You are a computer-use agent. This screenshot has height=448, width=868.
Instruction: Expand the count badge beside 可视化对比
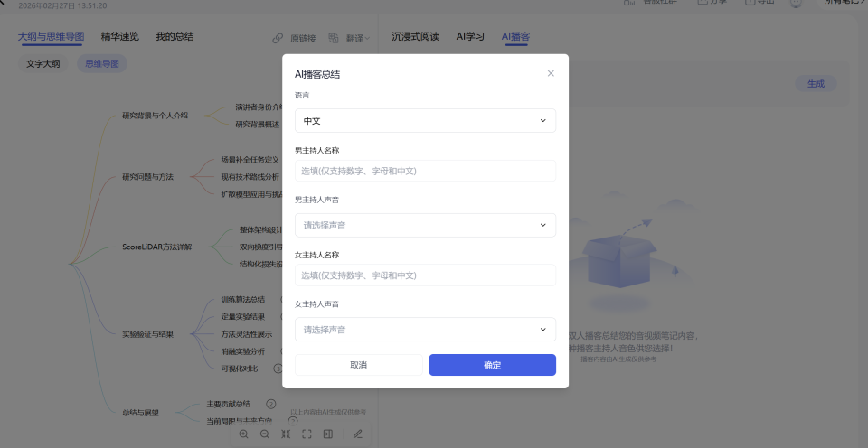tap(278, 369)
